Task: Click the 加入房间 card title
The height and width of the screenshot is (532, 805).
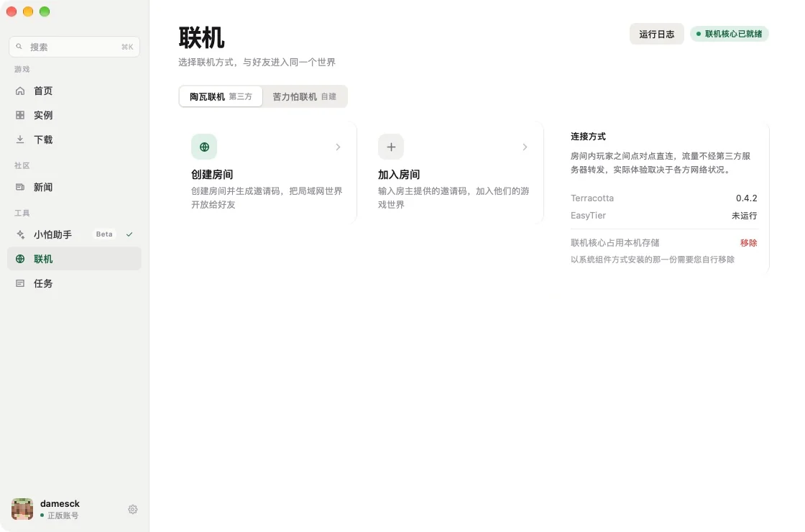Action: 399,175
